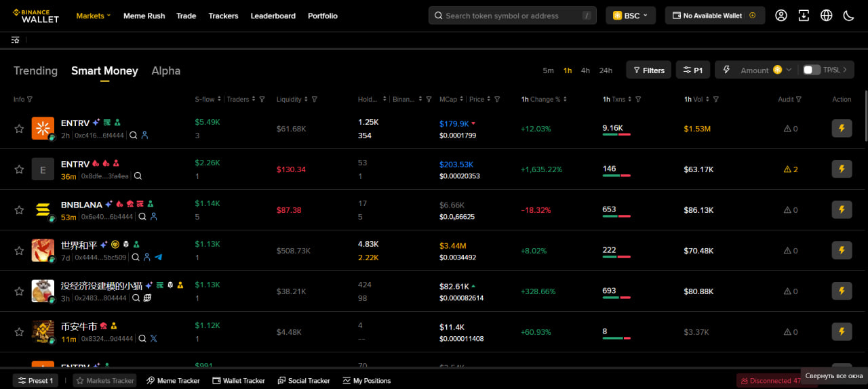Screen dimensions: 868x389
Task: Open the X social icon for 币安牛市
Action: point(153,339)
